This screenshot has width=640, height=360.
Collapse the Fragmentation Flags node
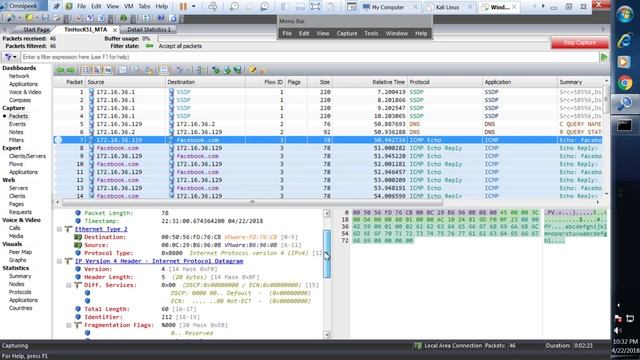click(x=69, y=325)
